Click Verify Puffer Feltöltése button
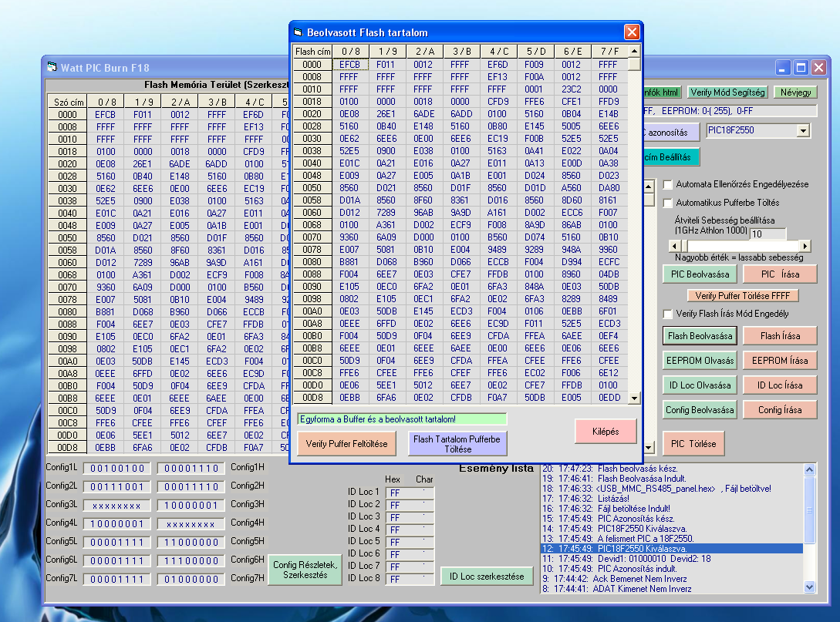Screen dimensions: 840x622 (x=346, y=444)
